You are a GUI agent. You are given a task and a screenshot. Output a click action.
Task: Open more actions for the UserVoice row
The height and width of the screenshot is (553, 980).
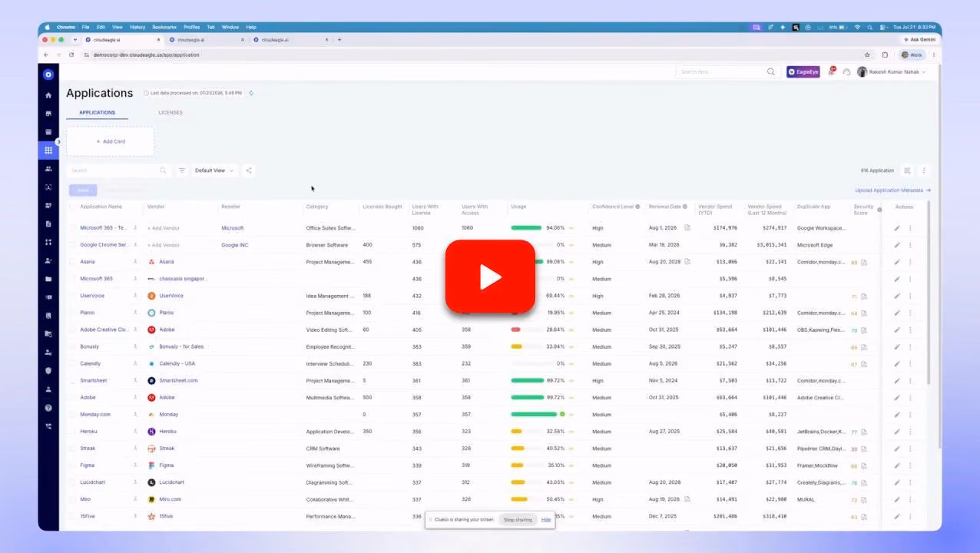pyautogui.click(x=910, y=296)
